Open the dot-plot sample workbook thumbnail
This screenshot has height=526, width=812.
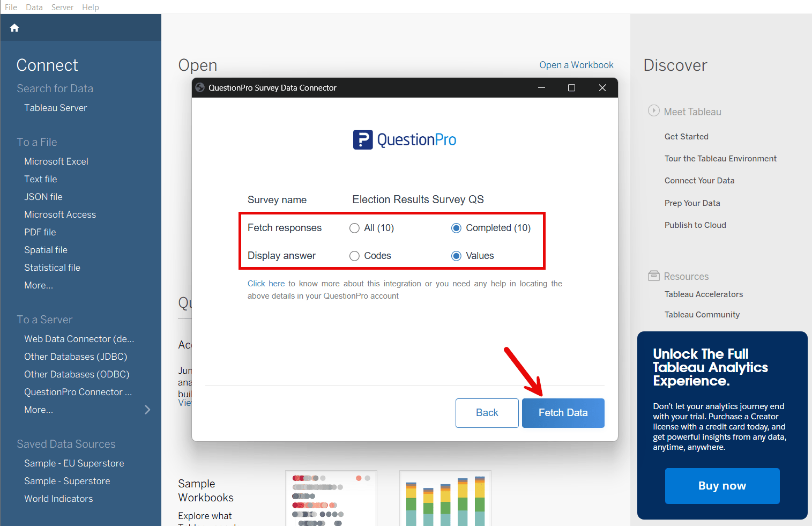(331, 498)
